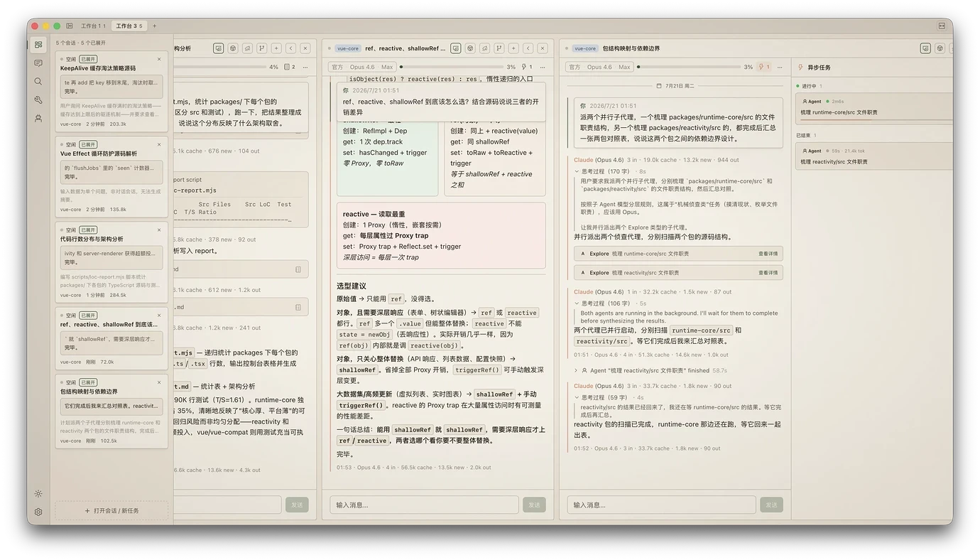Image resolution: width=980 pixels, height=560 pixels.
Task: Open the wrench tools icon in sidebar
Action: tap(38, 100)
